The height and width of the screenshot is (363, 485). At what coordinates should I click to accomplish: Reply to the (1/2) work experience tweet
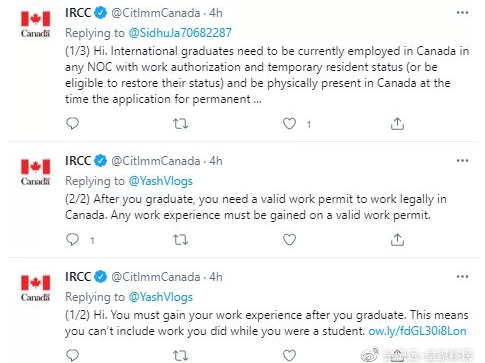click(x=72, y=355)
